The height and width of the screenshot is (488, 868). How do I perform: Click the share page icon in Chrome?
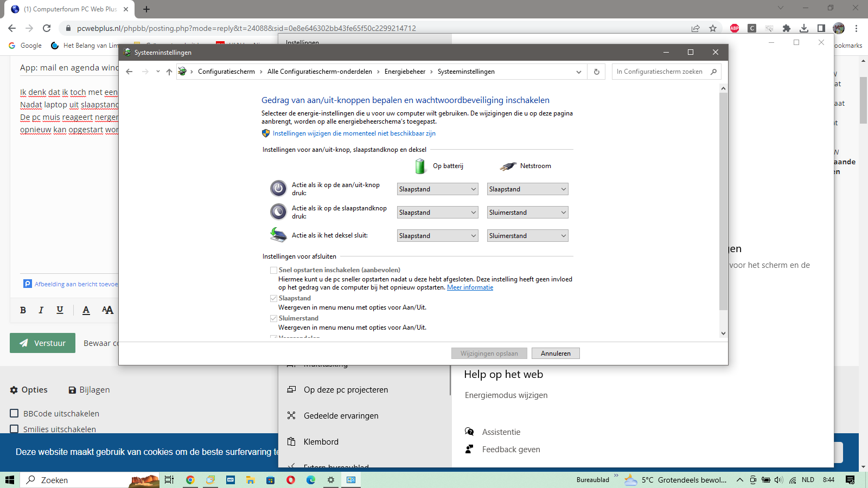pos(695,28)
